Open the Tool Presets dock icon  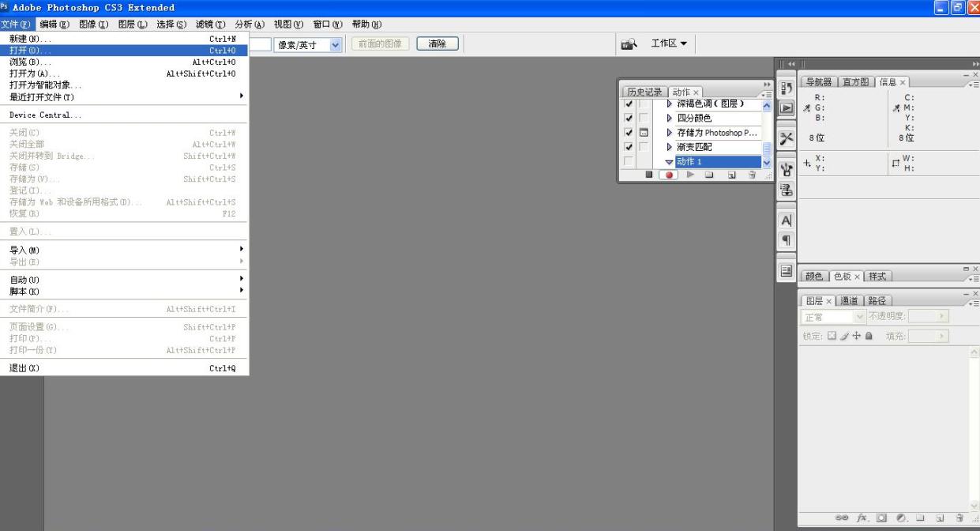coord(787,139)
